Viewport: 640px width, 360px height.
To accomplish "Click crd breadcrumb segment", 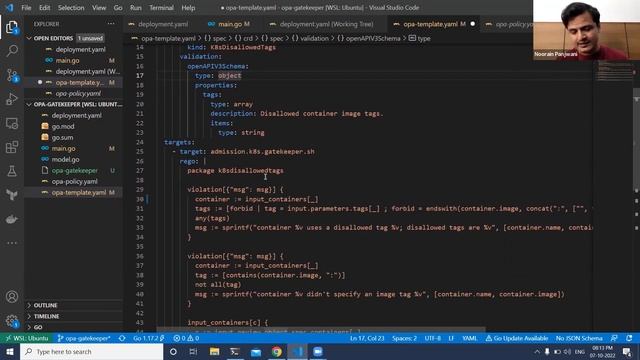I will tap(248, 38).
